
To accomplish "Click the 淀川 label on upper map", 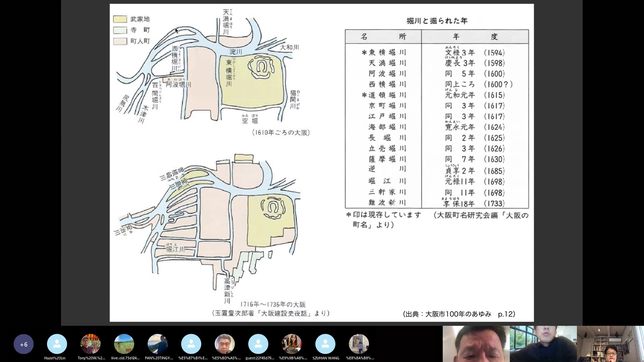I will pos(236,52).
